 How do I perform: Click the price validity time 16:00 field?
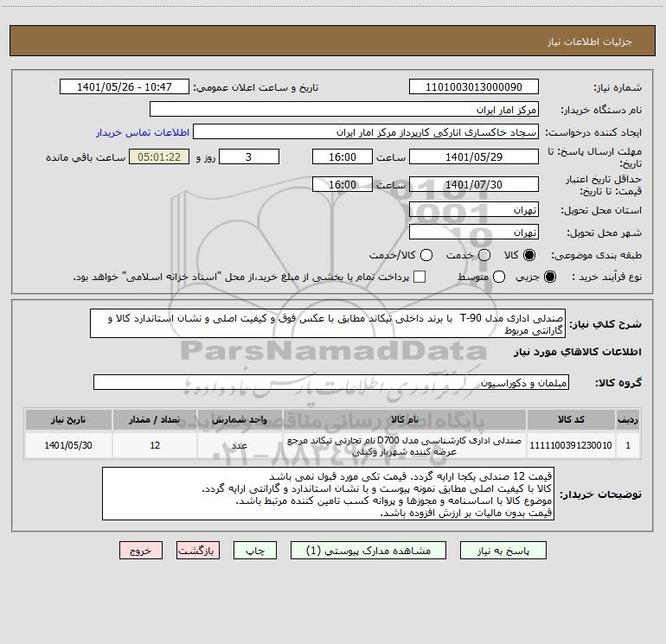coord(343,185)
